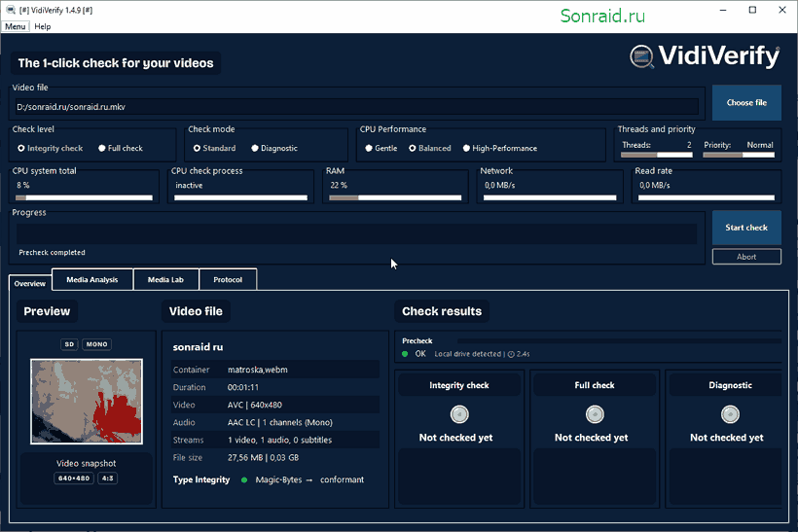
Task: Click the file size '27,56 MB | 0,03 GB'
Action: 263,457
